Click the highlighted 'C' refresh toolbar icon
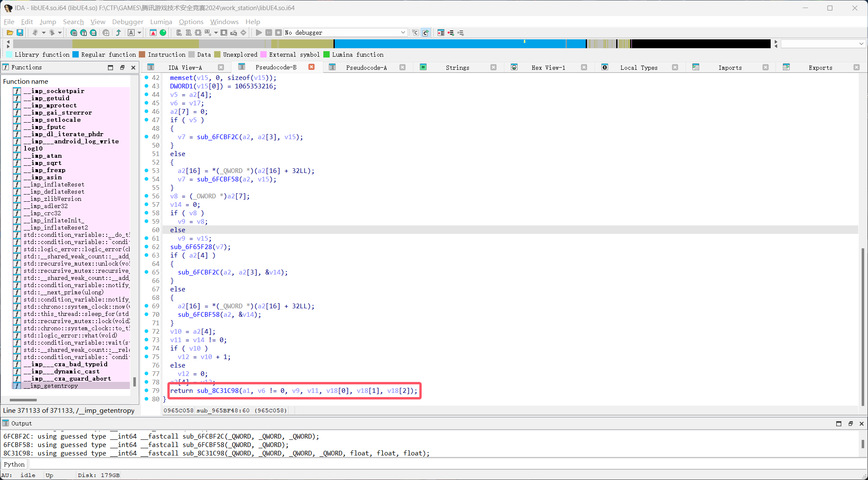This screenshot has height=480, width=868. tap(425, 33)
